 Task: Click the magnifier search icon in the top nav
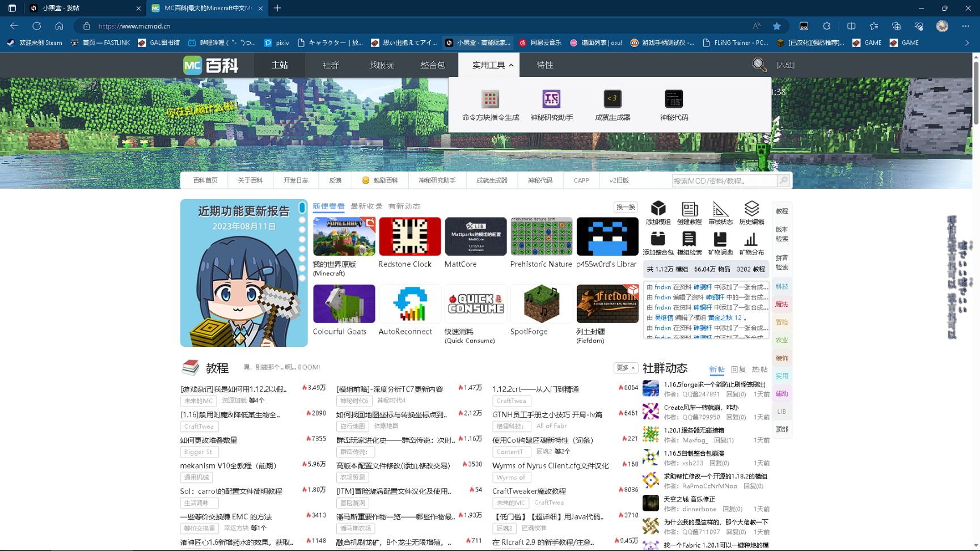click(x=759, y=65)
